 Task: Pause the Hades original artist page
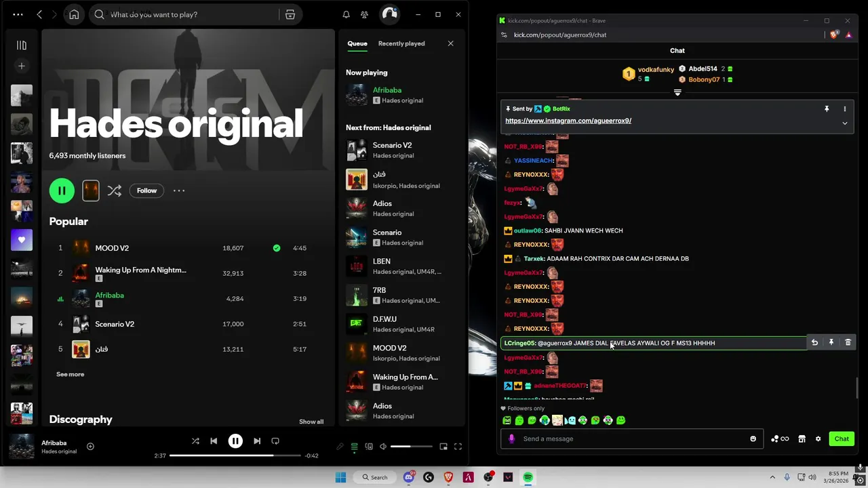pyautogui.click(x=62, y=190)
